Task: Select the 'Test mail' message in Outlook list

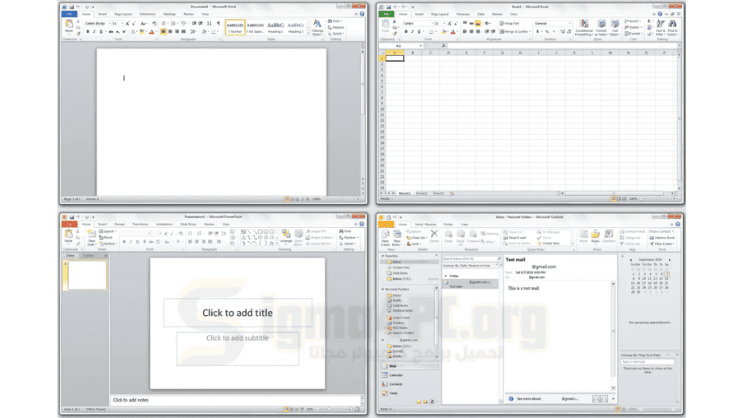Action: tap(471, 284)
